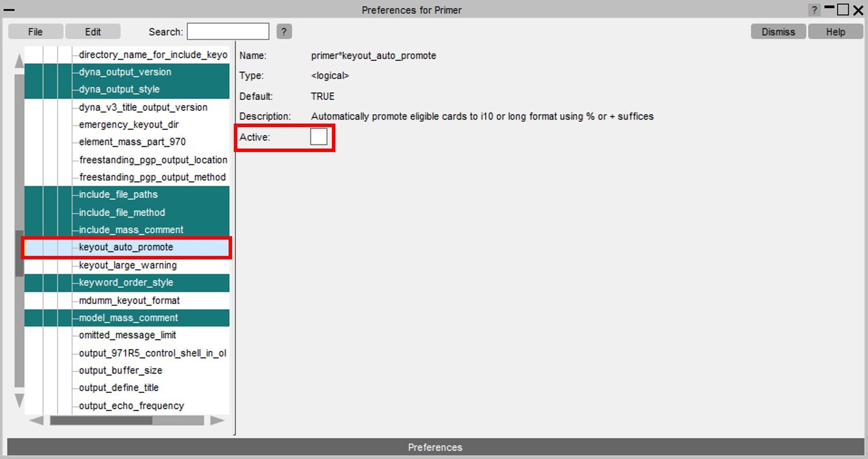
Task: Select keyword_order_style preference
Action: pos(127,283)
